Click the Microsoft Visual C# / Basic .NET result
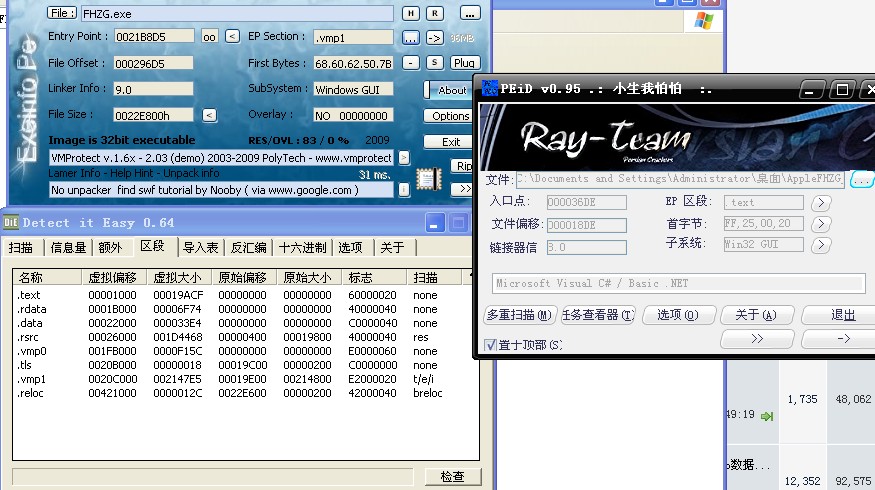 pos(678,284)
